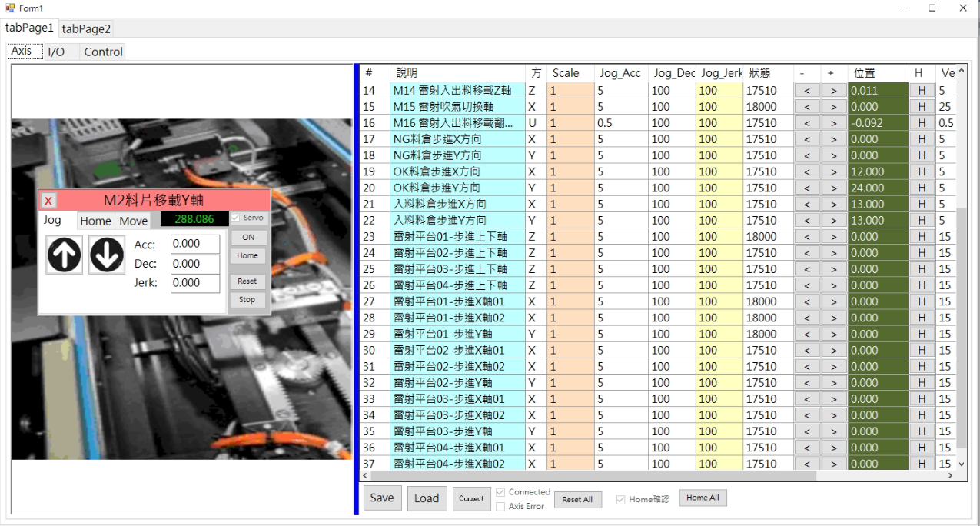Click the 位置 column header
This screenshot has height=526, width=980.
(x=878, y=73)
